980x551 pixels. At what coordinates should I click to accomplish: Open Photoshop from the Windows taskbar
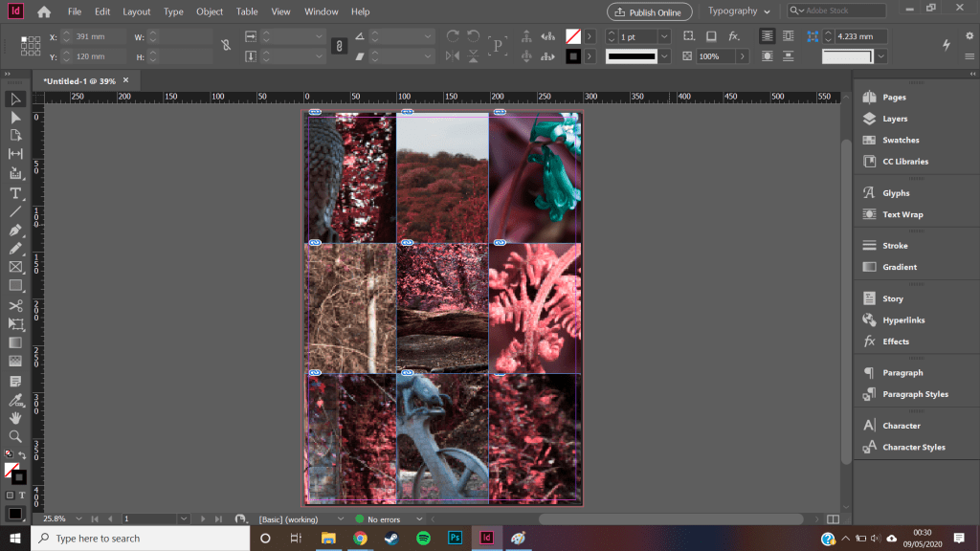[455, 539]
